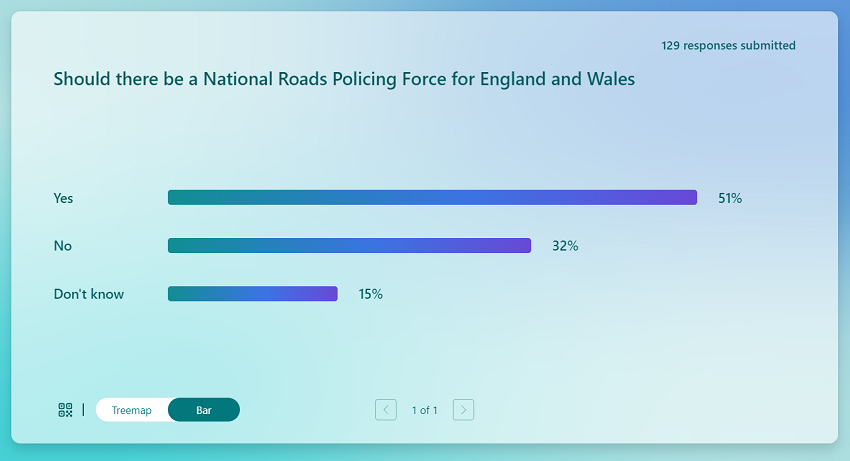
Task: Select the Yes answer label
Action: tap(63, 198)
